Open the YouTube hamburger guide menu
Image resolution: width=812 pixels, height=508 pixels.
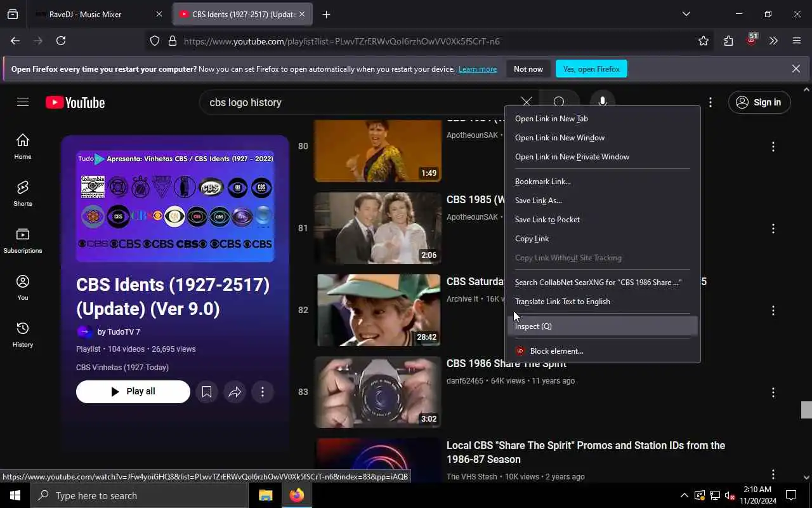pos(23,102)
